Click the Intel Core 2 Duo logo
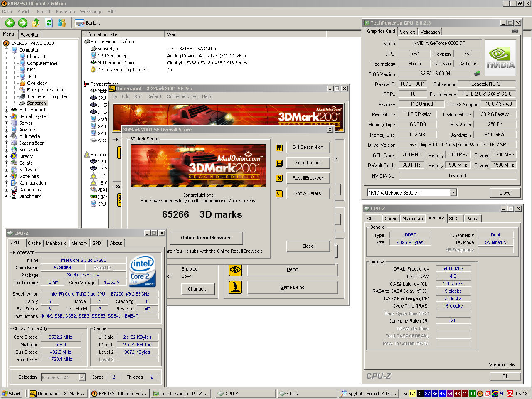Image resolution: width=532 pixels, height=399 pixels. point(143,270)
